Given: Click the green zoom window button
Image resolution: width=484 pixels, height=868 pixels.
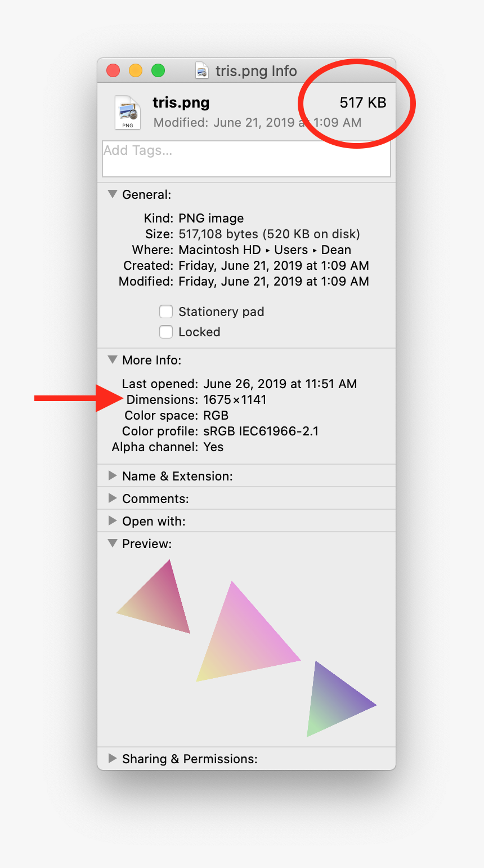Looking at the screenshot, I should click(158, 70).
